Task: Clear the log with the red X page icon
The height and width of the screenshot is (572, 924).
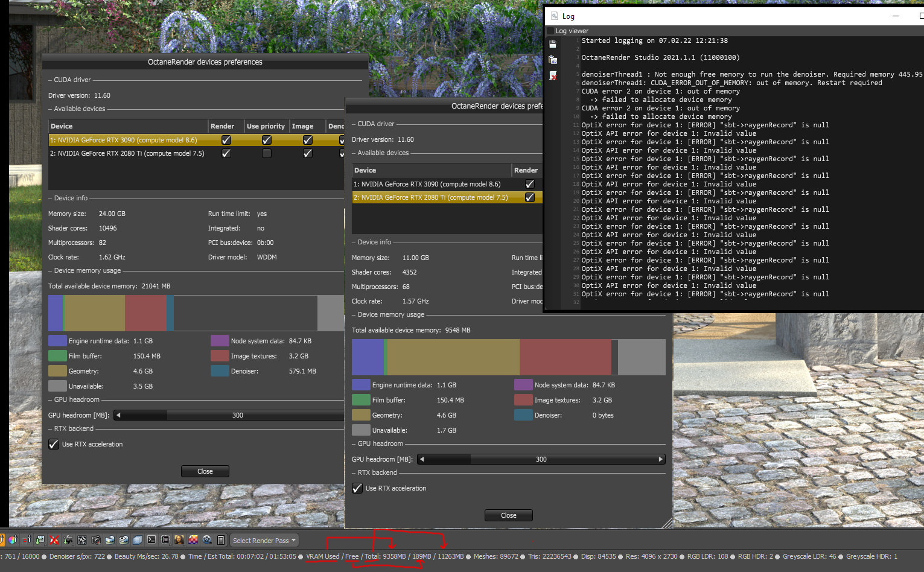Action: pos(553,75)
